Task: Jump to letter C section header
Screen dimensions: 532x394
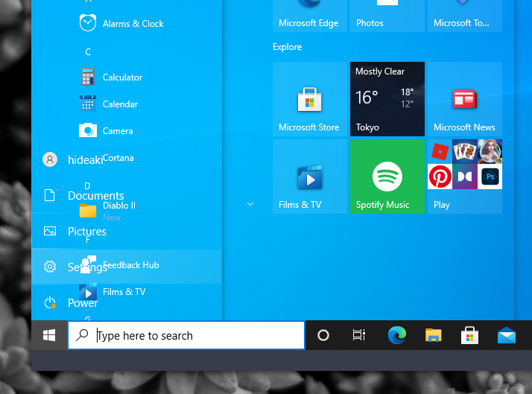Action: pyautogui.click(x=88, y=52)
